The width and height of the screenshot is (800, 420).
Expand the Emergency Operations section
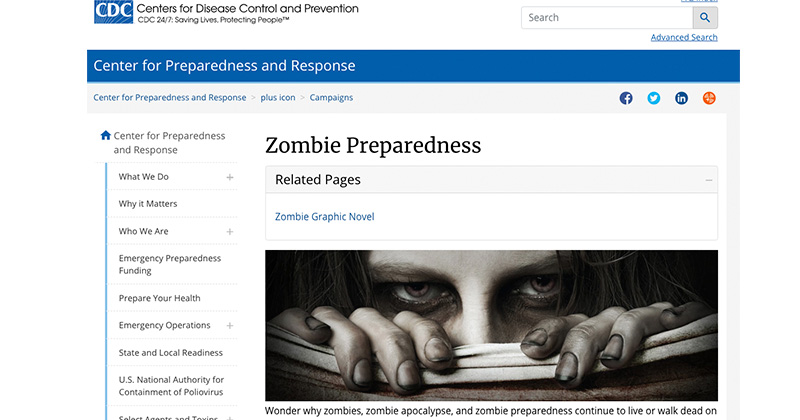[230, 325]
